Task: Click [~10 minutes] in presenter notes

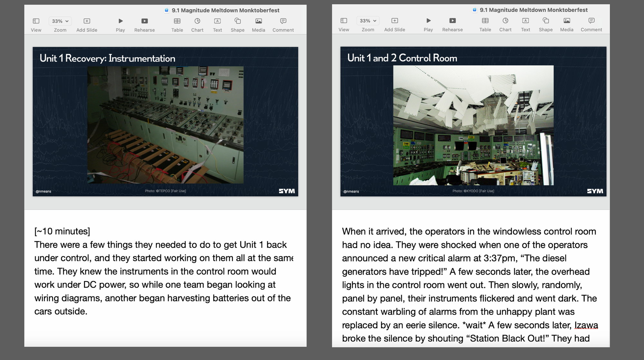Action: [62, 231]
